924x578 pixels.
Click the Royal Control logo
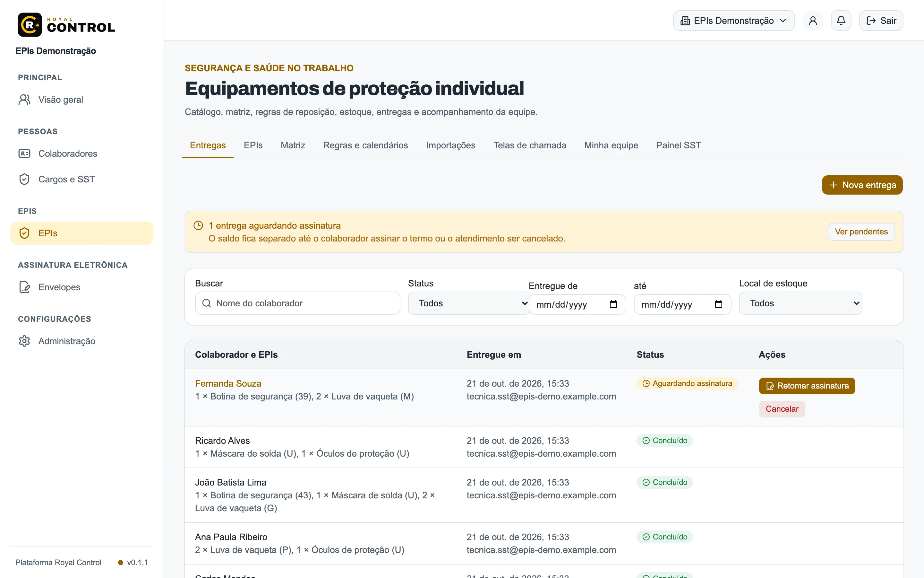coord(66,25)
